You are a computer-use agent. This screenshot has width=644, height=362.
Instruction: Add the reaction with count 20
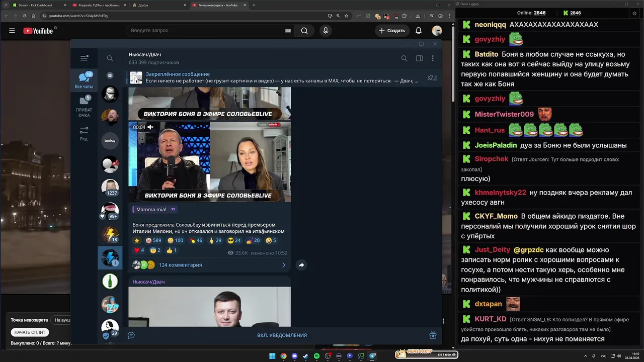[x=253, y=240]
